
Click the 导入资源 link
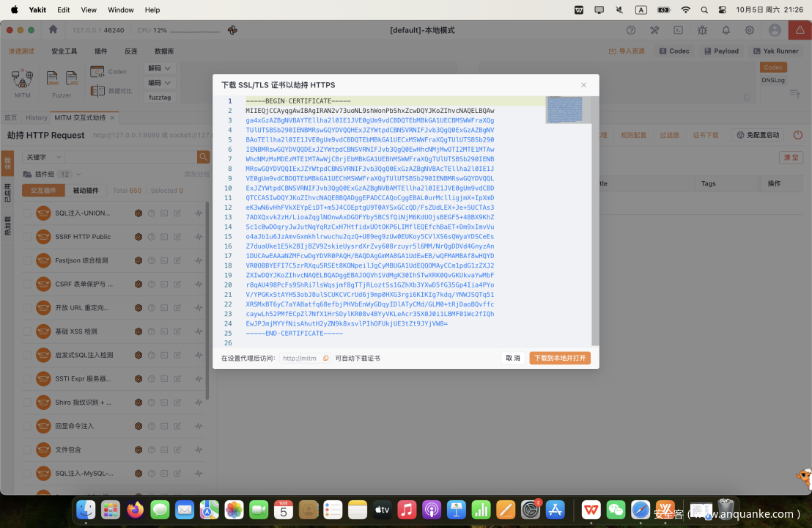pyautogui.click(x=627, y=51)
